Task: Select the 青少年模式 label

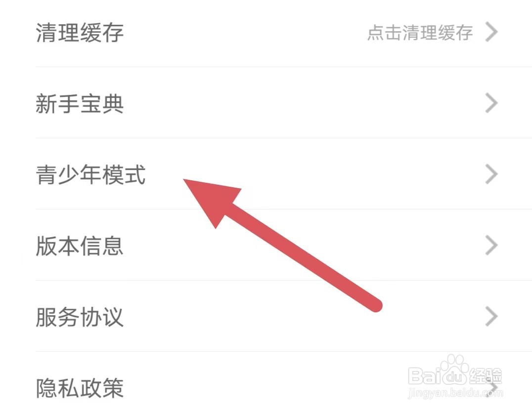Action: point(90,175)
